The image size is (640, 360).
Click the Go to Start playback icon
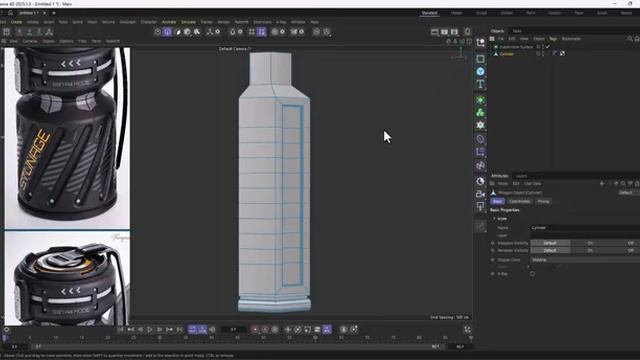[120, 329]
